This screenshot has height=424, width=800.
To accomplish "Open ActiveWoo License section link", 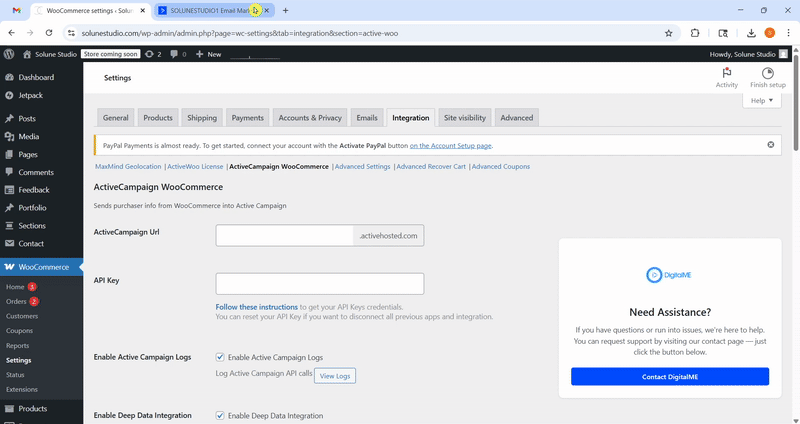I will pos(195,166).
